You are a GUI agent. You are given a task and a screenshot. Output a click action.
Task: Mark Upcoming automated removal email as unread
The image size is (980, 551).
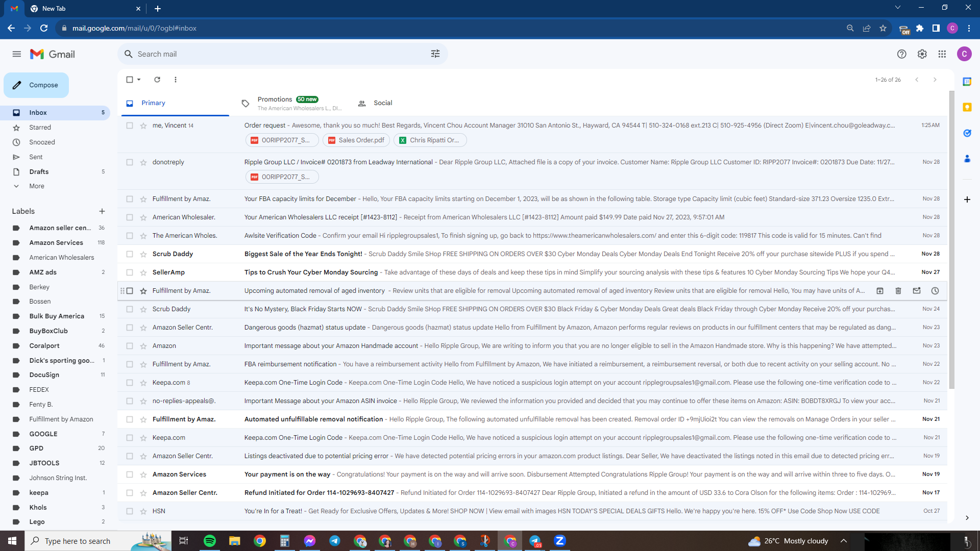(917, 291)
